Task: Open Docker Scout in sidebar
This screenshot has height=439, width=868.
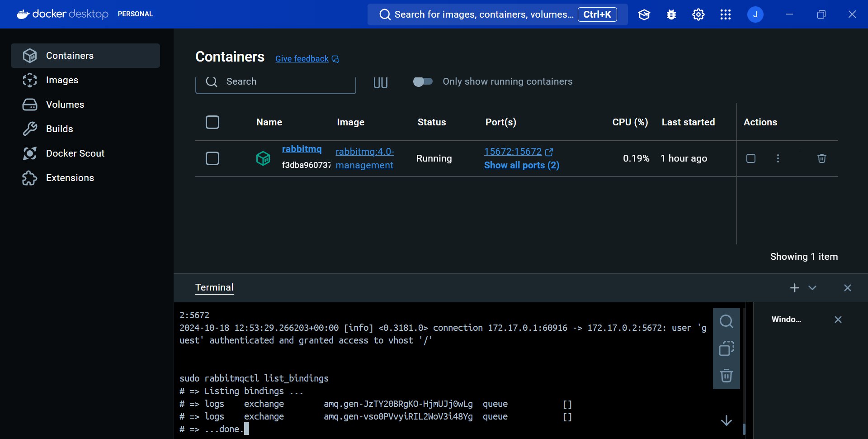Action: pyautogui.click(x=85, y=153)
